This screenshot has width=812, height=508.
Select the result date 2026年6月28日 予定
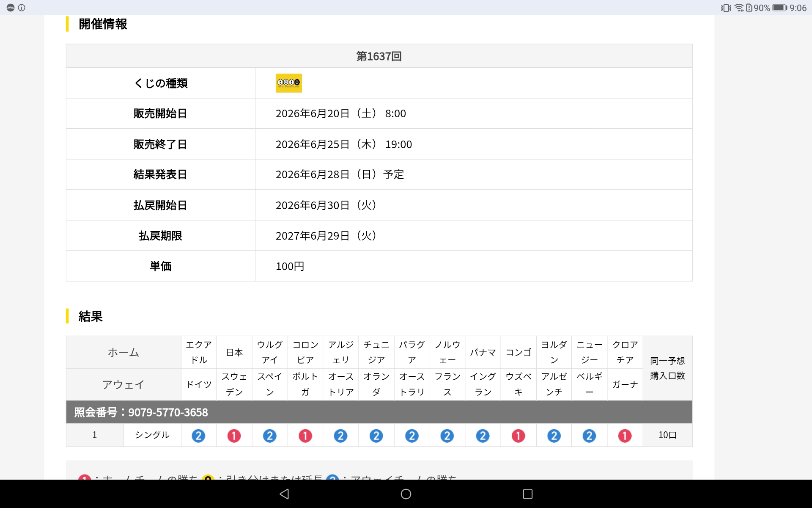[x=340, y=174]
